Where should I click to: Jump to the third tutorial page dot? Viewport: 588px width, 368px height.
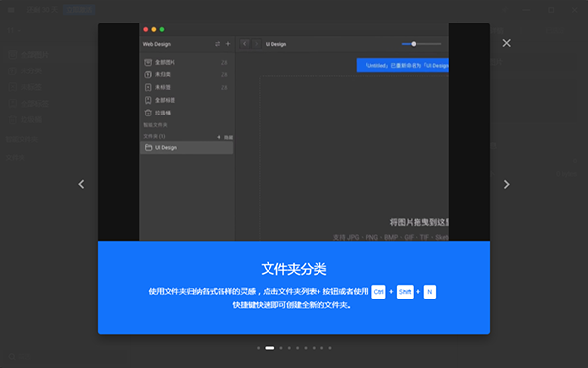pos(281,348)
